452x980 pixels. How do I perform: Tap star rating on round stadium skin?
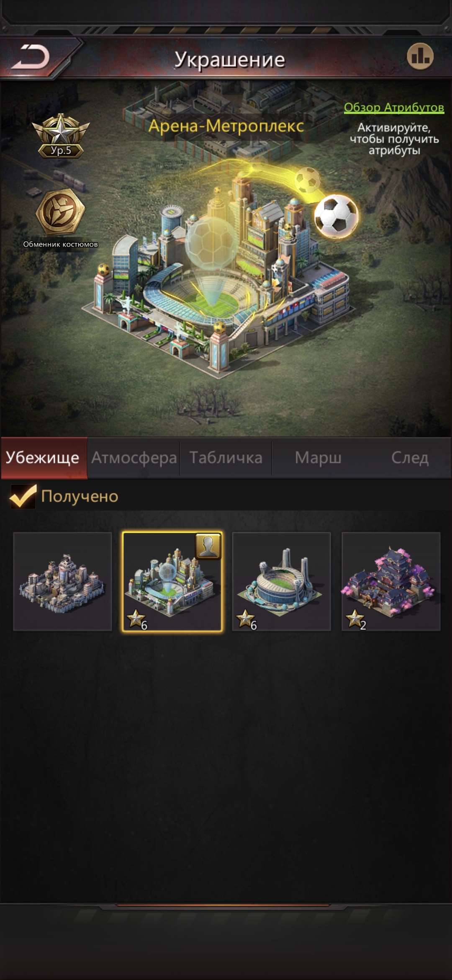tap(247, 620)
